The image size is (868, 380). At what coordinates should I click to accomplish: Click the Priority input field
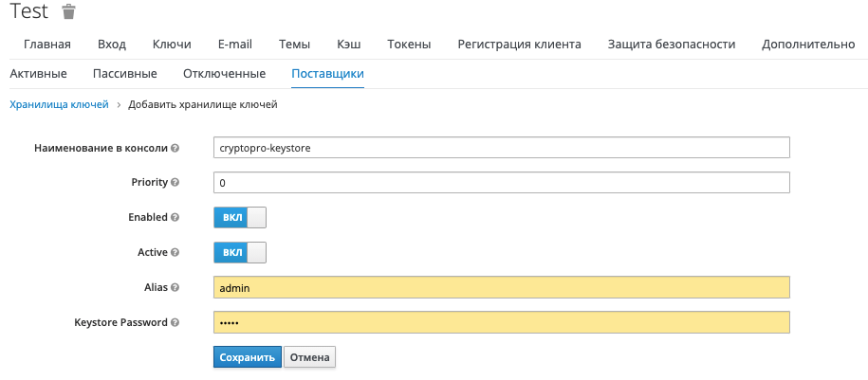coord(501,182)
